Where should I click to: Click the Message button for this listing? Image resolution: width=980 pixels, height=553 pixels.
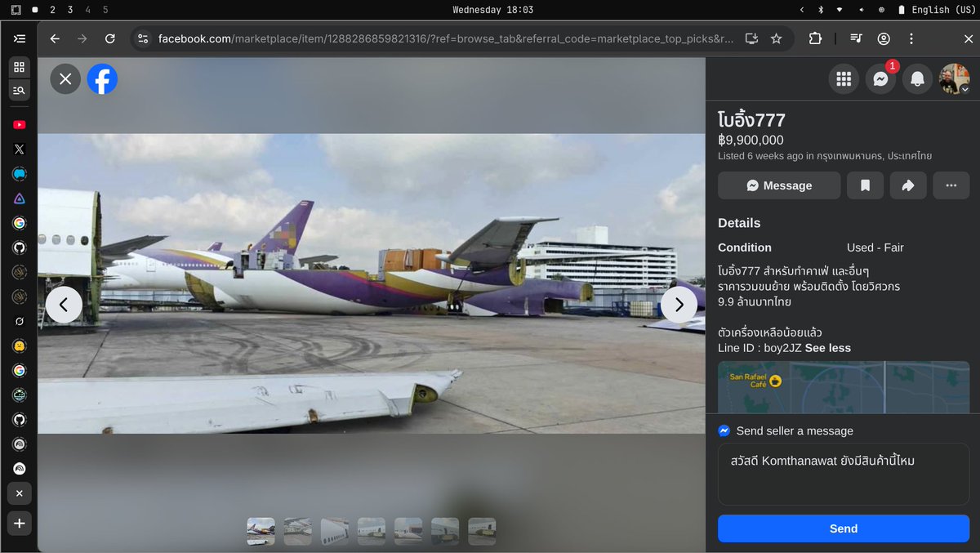pos(779,185)
